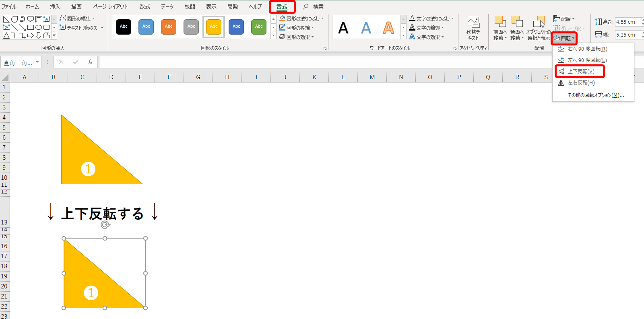The height and width of the screenshot is (319, 644).
Task: Open その他の回転オプション menu item
Action: [593, 95]
